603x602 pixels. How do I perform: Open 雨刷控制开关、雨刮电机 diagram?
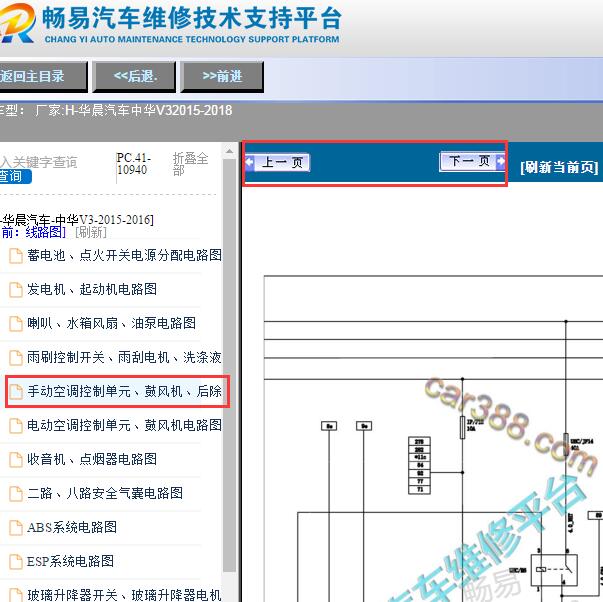click(124, 357)
